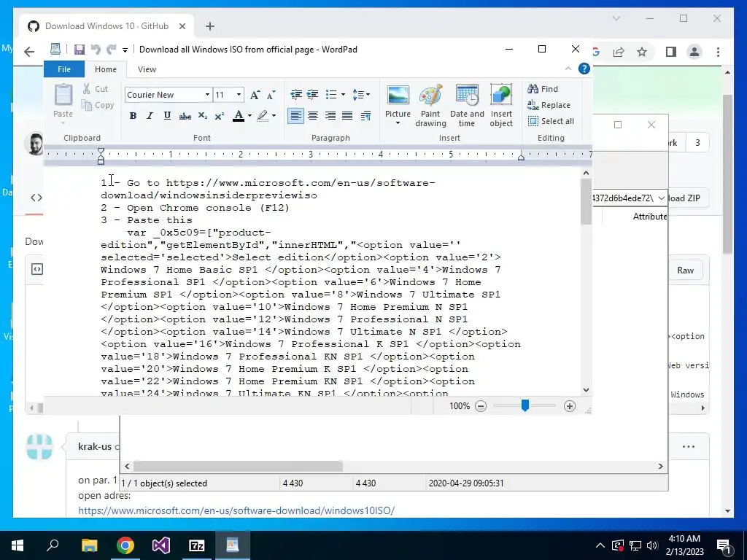Open the Chrome new tab plus button

click(x=210, y=26)
